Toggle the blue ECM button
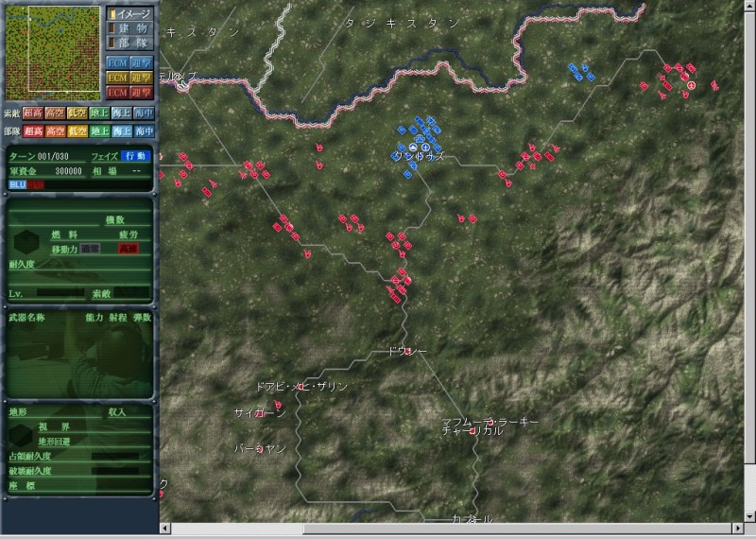 (x=117, y=63)
